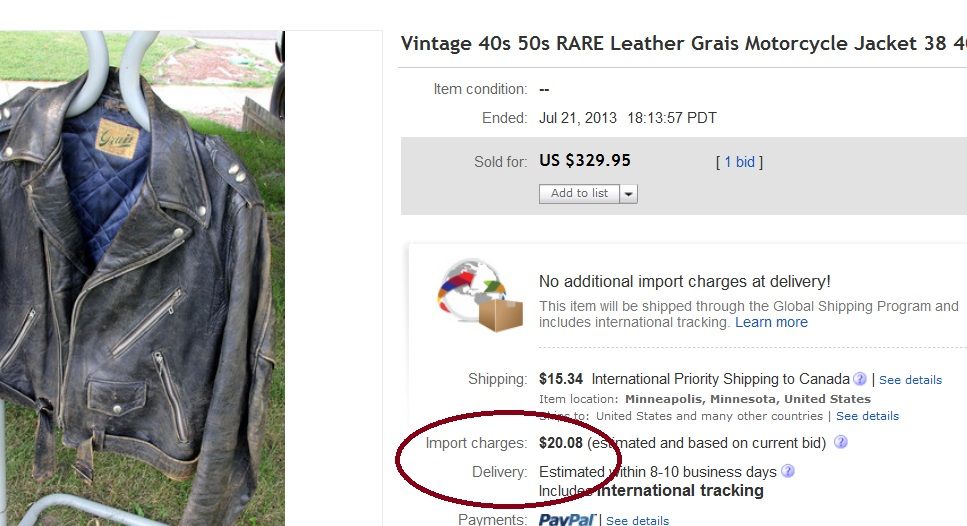Open the 1 bid link
The width and height of the screenshot is (967, 526).
coord(739,162)
